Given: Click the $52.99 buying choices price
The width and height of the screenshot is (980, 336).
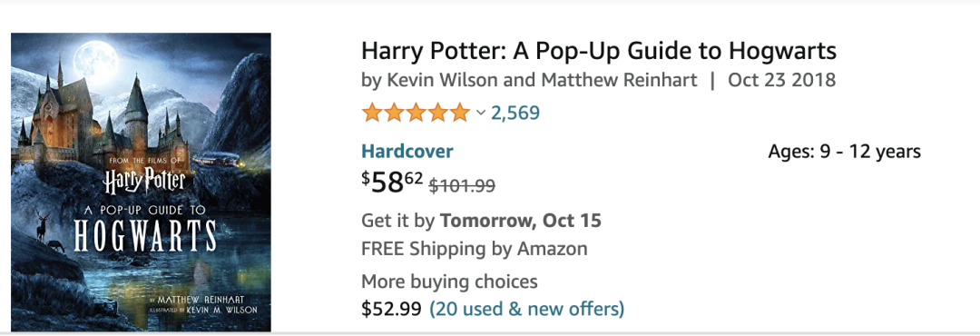Looking at the screenshot, I should pos(392,309).
